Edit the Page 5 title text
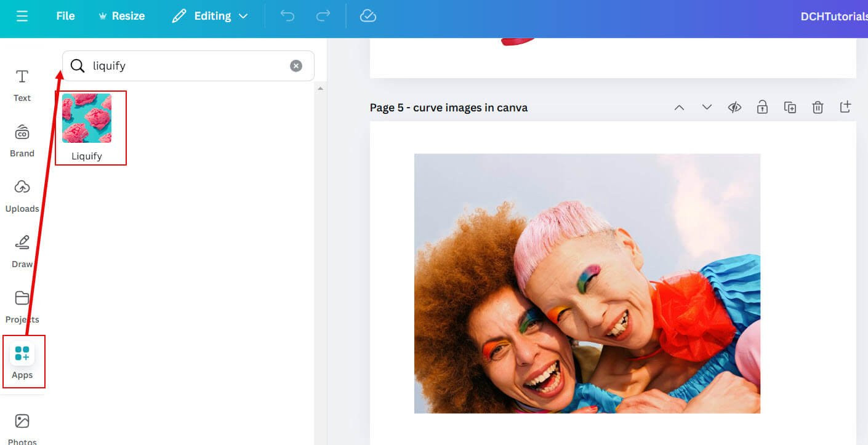 pyautogui.click(x=449, y=108)
